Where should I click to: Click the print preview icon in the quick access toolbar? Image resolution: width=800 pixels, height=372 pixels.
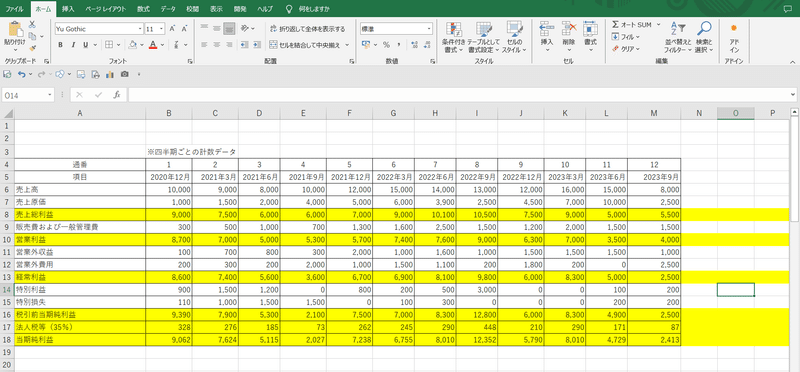(95, 75)
